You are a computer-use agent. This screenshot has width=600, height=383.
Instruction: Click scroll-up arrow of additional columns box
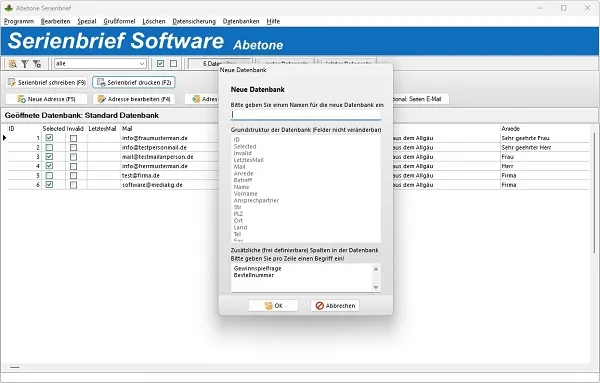tap(376, 269)
